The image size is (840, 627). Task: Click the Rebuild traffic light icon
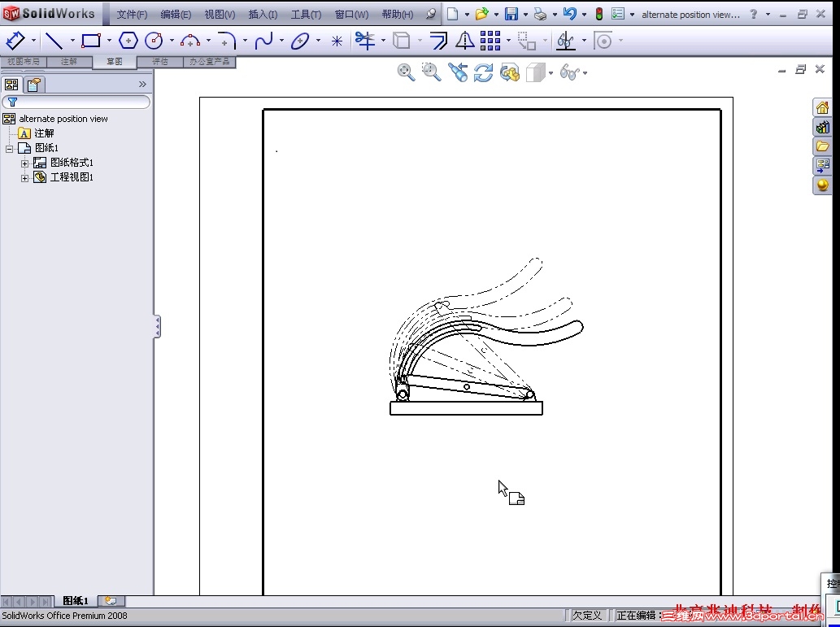point(599,15)
